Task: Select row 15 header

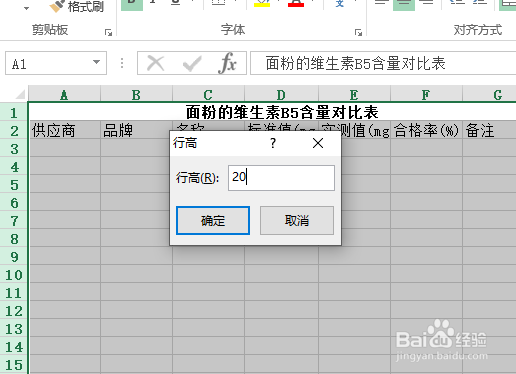Action: point(14,364)
